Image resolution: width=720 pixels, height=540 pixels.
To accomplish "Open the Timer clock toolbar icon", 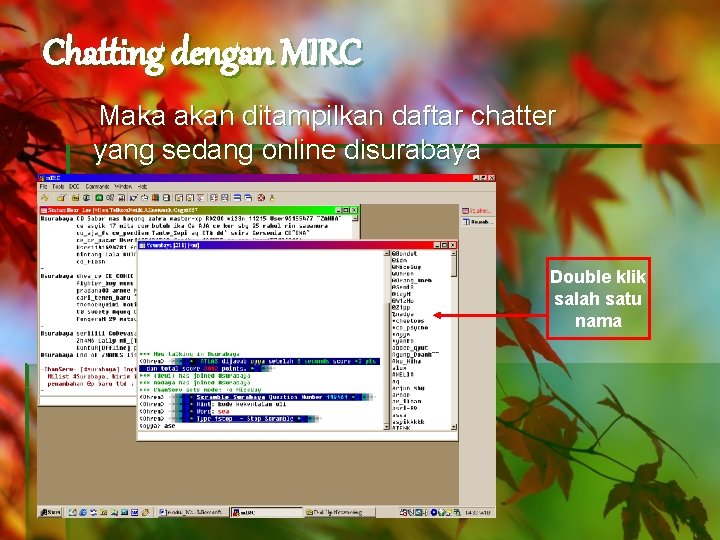I will point(144,198).
